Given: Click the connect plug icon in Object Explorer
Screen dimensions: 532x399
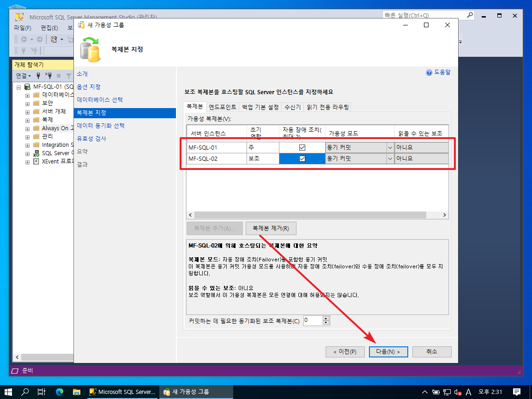Looking at the screenshot, I should 38,75.
